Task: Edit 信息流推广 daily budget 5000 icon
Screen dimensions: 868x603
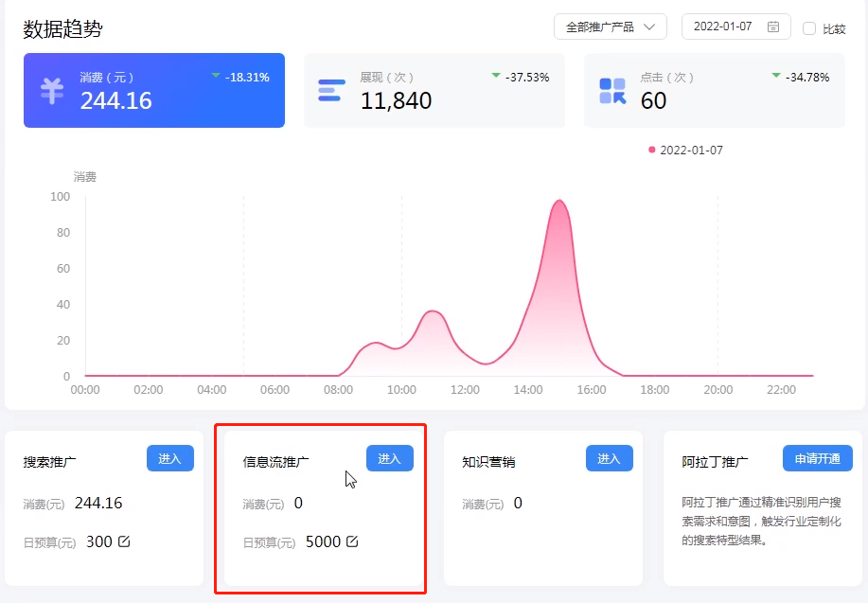Action: pyautogui.click(x=352, y=541)
